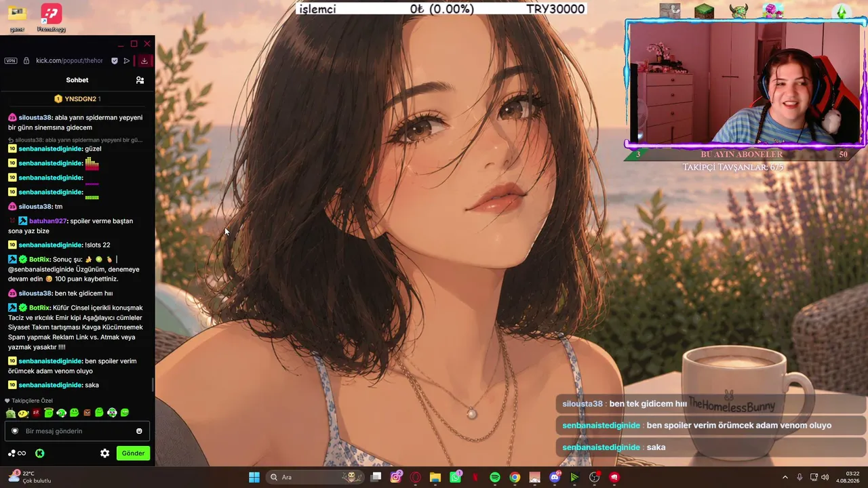Open chat user list icon beside Sohbet
Screen dimensions: 868x488
140,80
